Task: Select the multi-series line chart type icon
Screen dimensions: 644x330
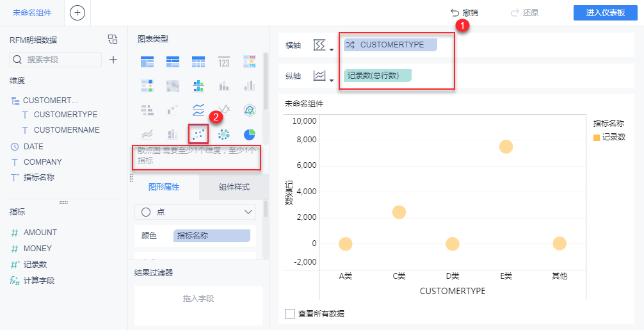Action: pos(224,110)
